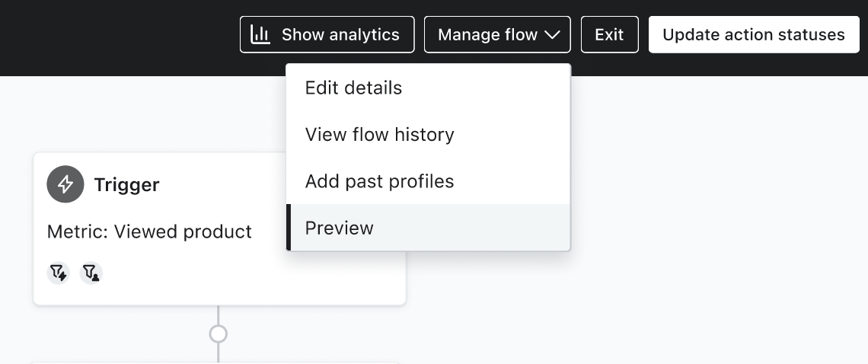
Task: Click the Trigger card title text
Action: [126, 185]
